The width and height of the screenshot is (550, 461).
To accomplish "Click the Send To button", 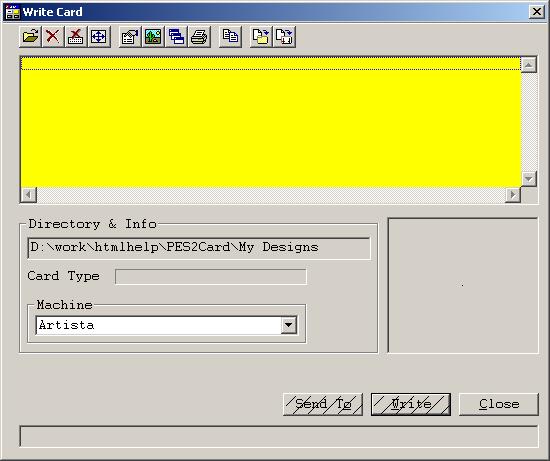I will tap(323, 404).
